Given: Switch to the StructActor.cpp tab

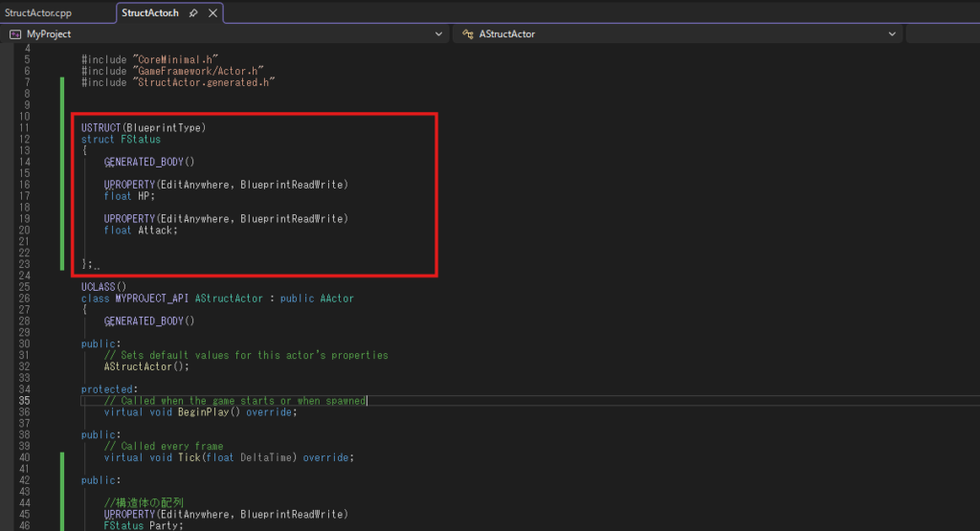Looking at the screenshot, I should pos(38,12).
